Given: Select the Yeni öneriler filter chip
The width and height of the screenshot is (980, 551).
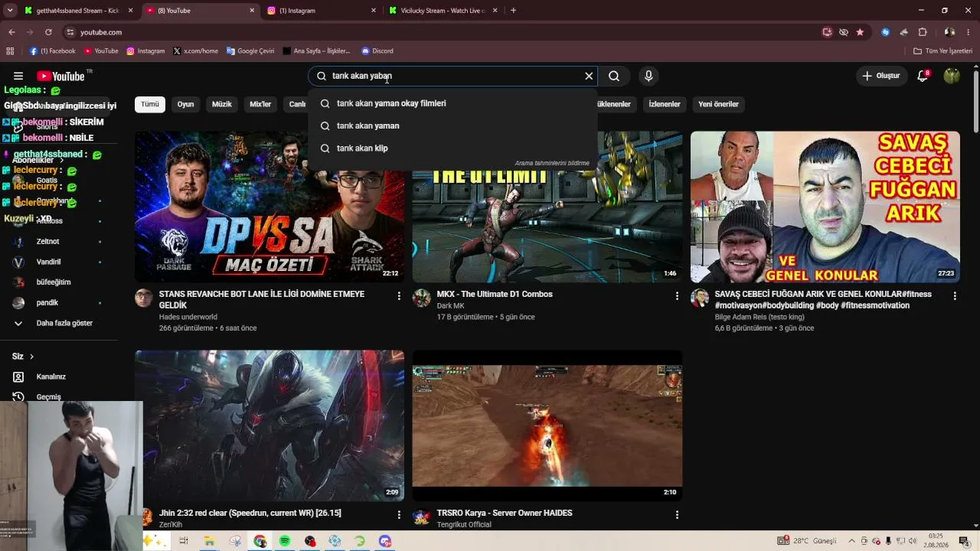Looking at the screenshot, I should click(718, 104).
